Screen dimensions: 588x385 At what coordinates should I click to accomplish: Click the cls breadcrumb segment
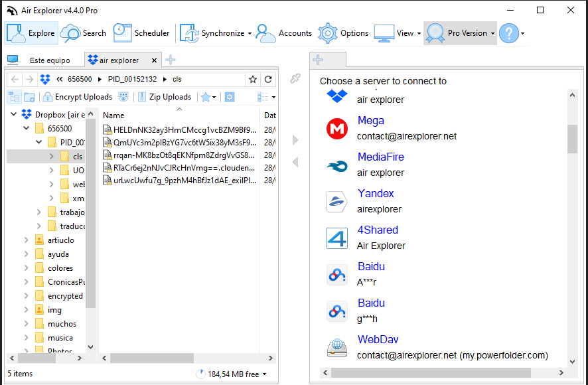click(177, 79)
